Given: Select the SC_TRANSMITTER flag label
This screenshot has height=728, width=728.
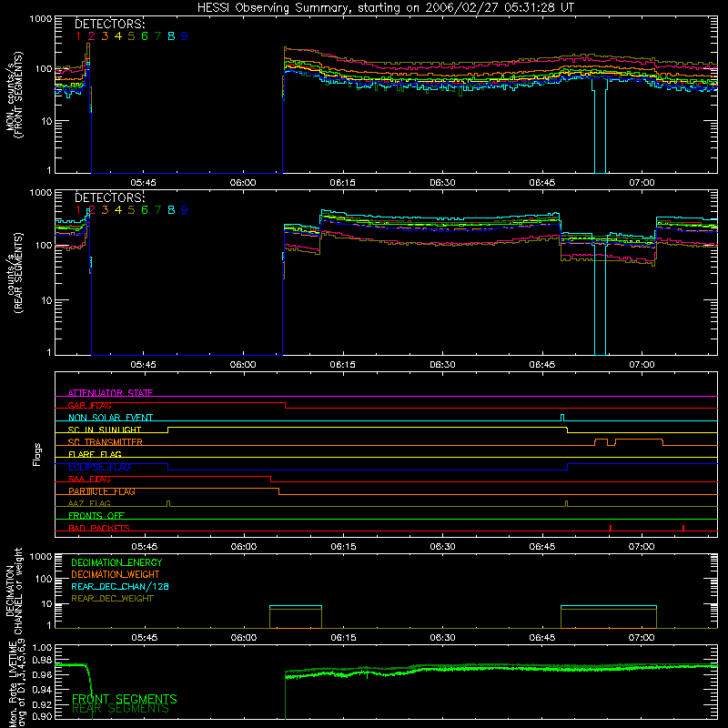Looking at the screenshot, I should (x=106, y=442).
